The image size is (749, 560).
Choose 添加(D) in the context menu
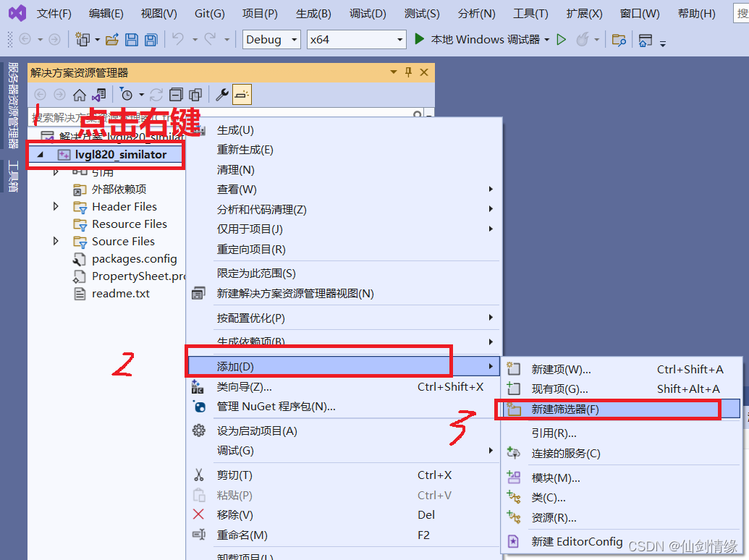pyautogui.click(x=344, y=366)
